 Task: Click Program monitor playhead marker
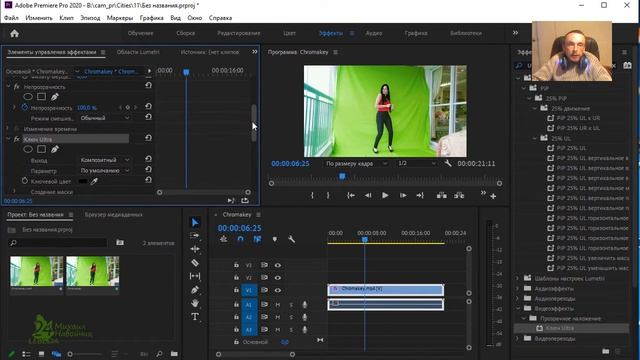point(342,176)
